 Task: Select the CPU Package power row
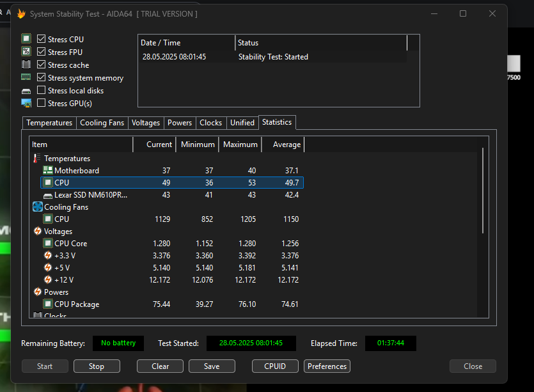(x=172, y=304)
